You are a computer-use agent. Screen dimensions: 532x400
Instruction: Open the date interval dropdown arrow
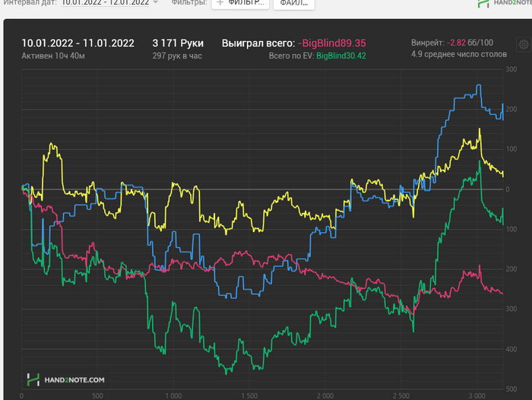(x=155, y=2)
